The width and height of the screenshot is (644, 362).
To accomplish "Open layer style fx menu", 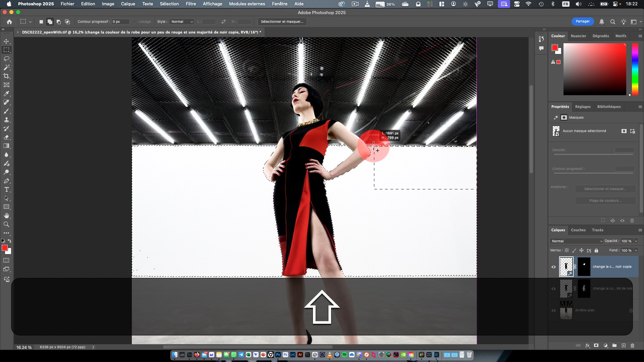I will pyautogui.click(x=587, y=345).
